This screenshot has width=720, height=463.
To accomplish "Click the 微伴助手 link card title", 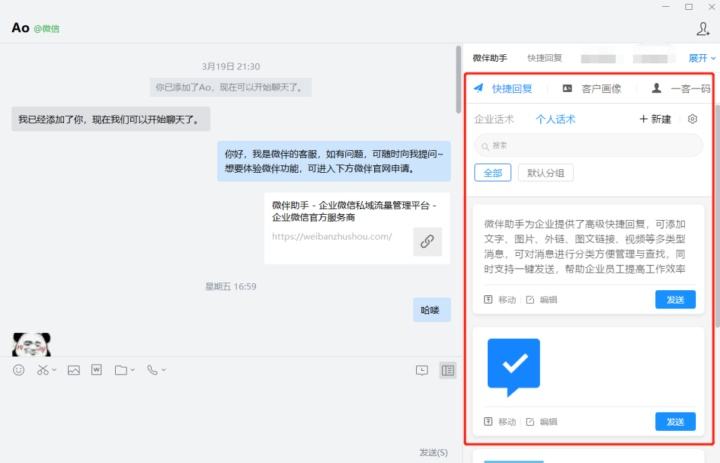I will (x=354, y=211).
